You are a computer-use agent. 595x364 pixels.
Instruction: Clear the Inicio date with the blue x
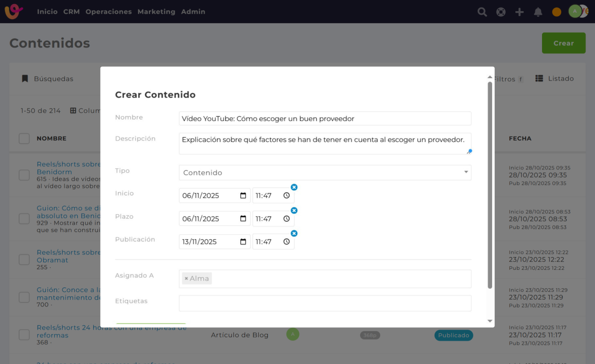click(x=294, y=187)
